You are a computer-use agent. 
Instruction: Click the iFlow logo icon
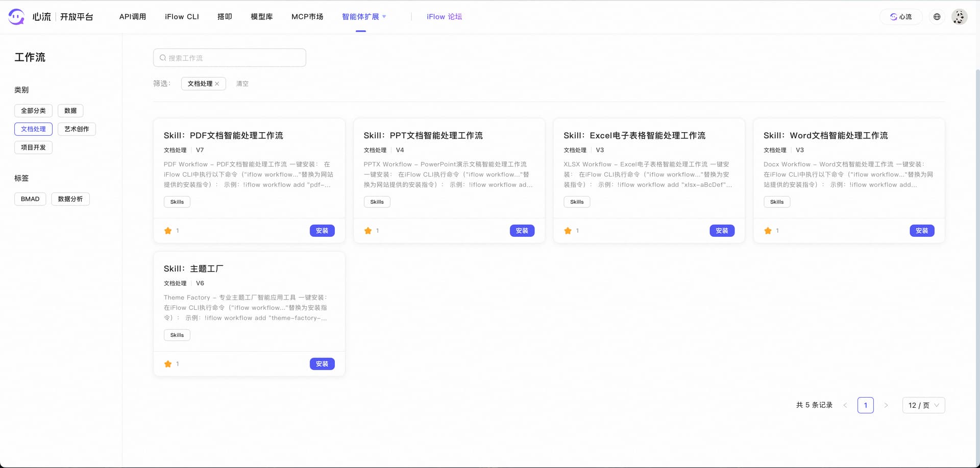click(16, 17)
